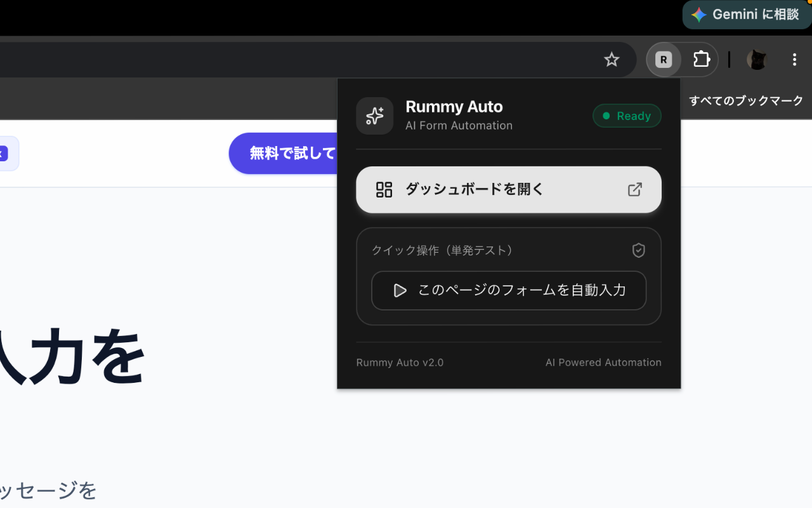The height and width of the screenshot is (508, 812).
Task: Click the AI Form Automation subtitle
Action: click(x=459, y=126)
